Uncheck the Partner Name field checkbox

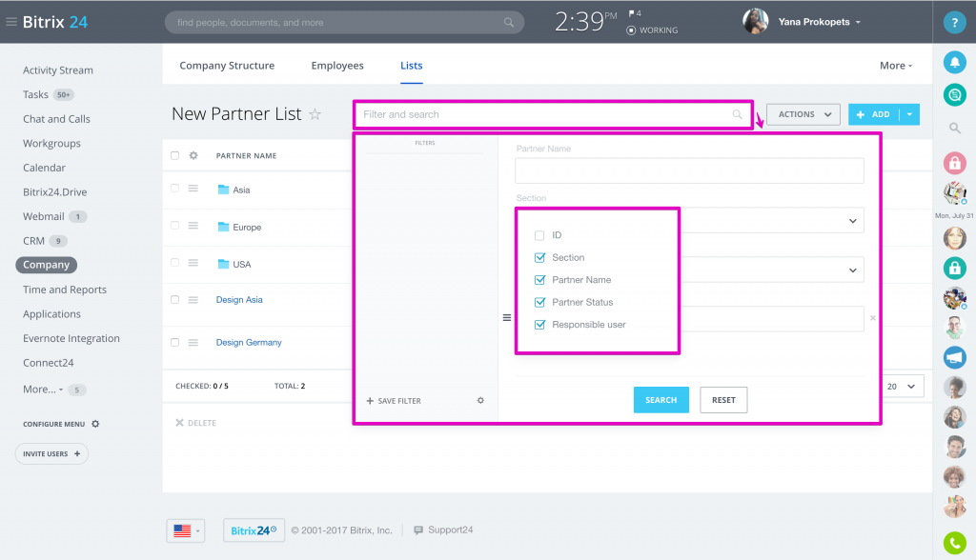[x=539, y=280]
